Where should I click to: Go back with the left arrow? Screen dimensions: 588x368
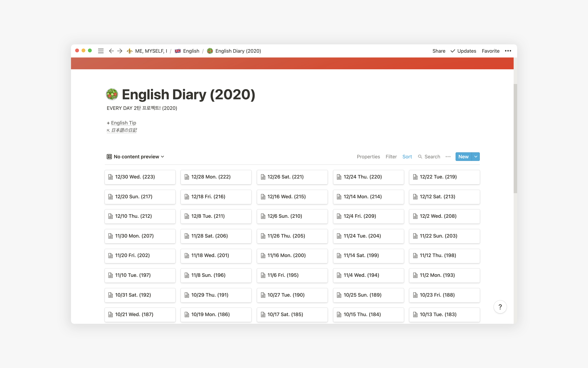tap(111, 51)
